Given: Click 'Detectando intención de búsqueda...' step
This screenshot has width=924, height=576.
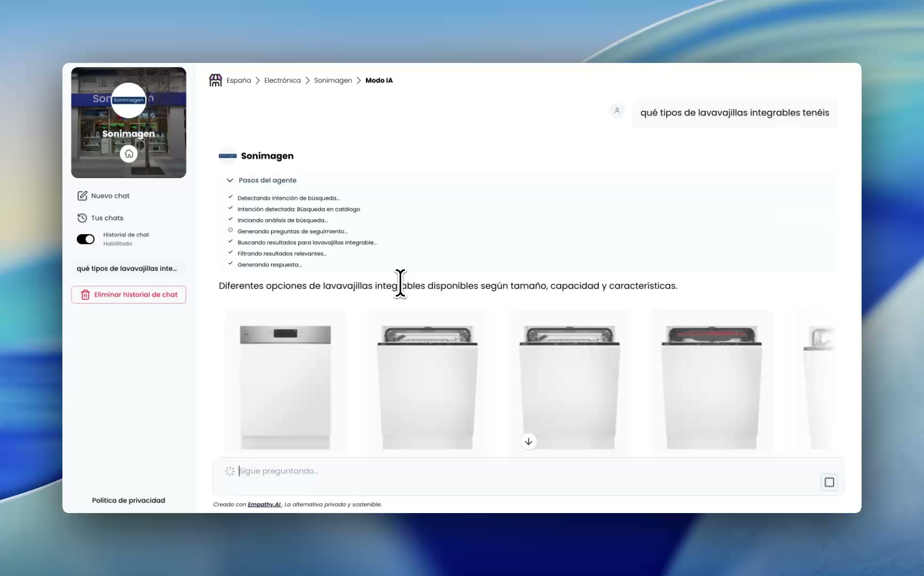Looking at the screenshot, I should [289, 198].
